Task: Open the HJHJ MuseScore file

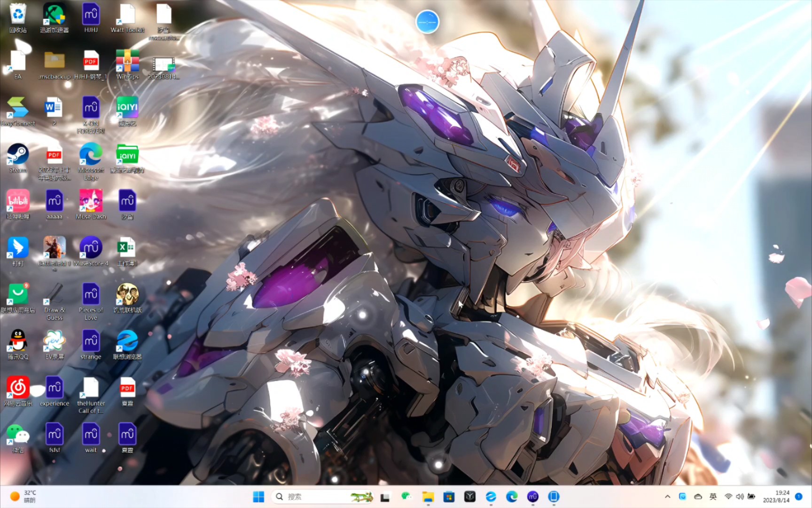Action: pos(91,18)
